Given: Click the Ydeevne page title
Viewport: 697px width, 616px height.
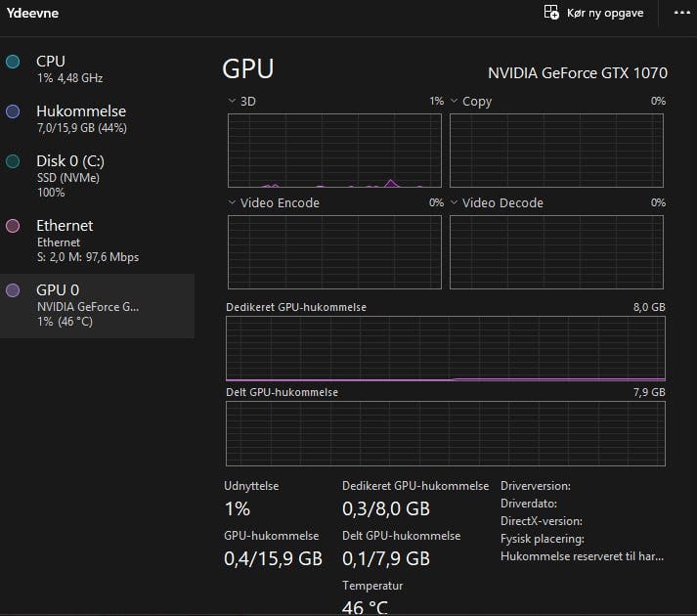Looking at the screenshot, I should tap(32, 13).
